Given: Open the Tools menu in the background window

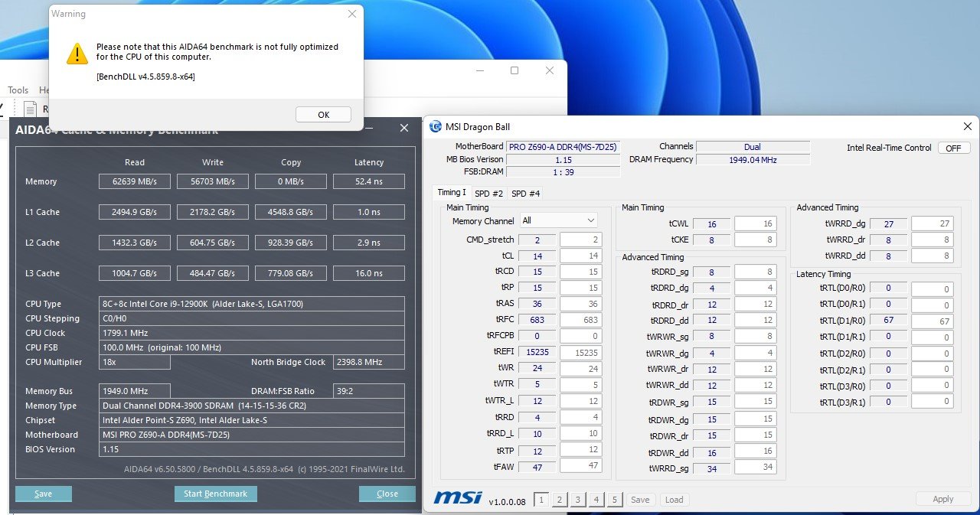Looking at the screenshot, I should (18, 90).
